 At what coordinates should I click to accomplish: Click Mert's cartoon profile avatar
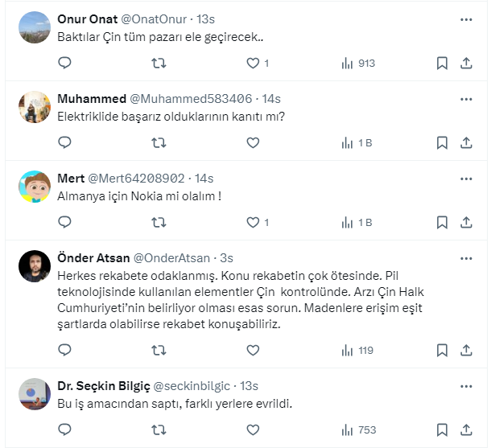33,187
